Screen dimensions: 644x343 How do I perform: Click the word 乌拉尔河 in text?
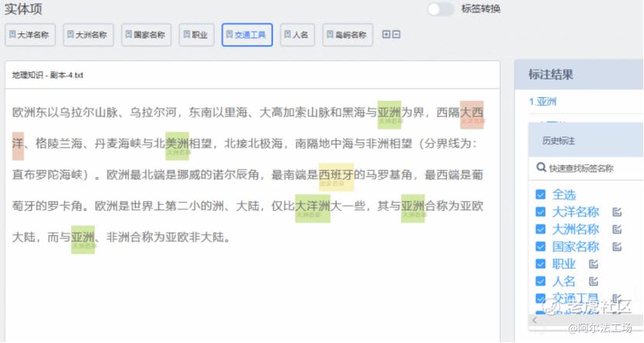153,113
